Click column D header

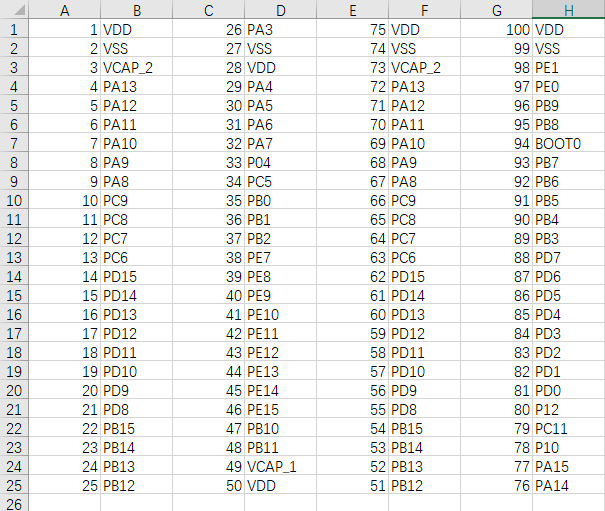pyautogui.click(x=280, y=10)
